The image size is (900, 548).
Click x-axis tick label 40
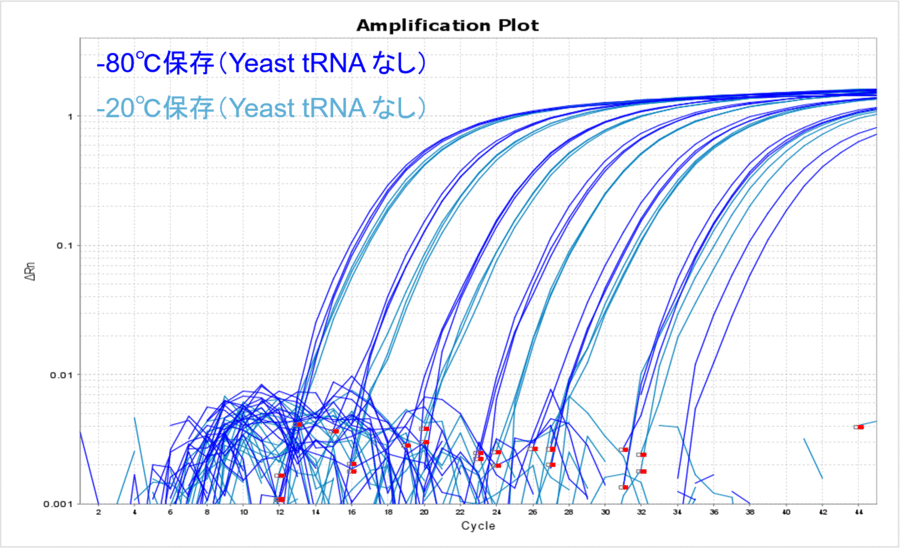pyautogui.click(x=786, y=512)
